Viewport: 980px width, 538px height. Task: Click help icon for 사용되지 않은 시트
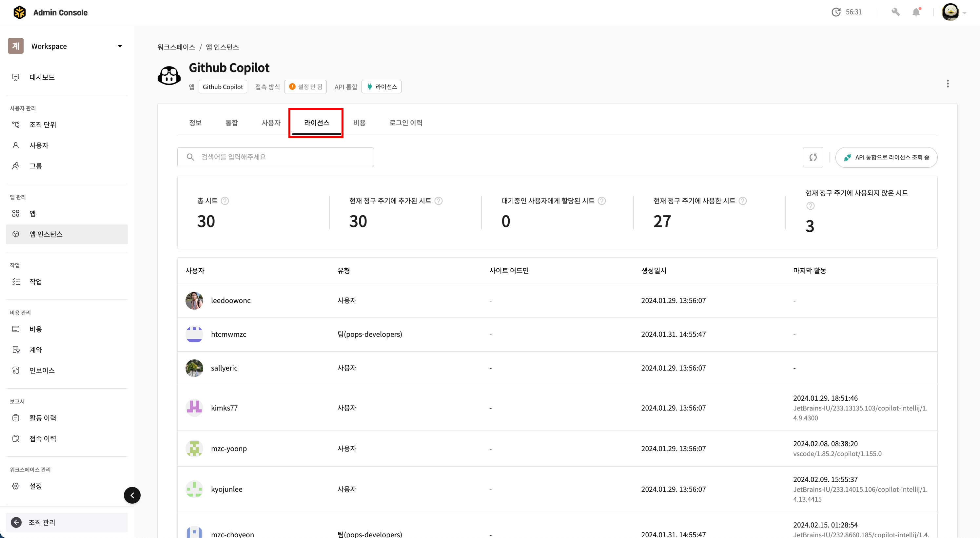[x=810, y=206]
